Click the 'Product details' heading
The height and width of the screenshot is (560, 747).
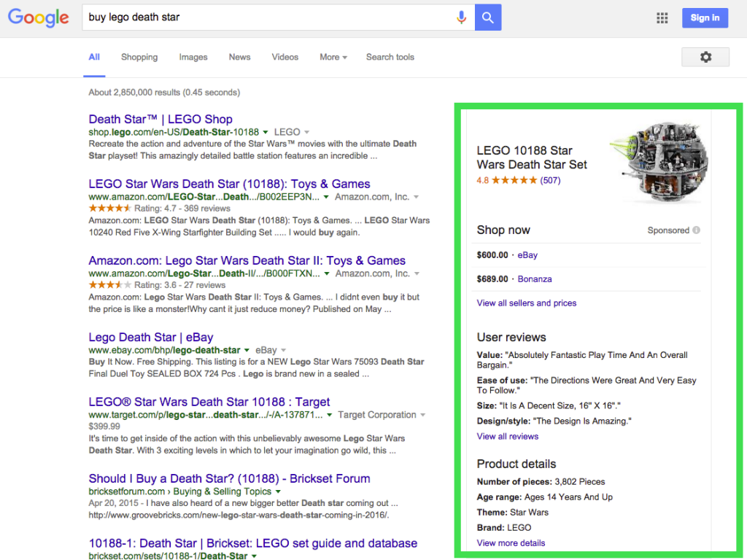[516, 464]
